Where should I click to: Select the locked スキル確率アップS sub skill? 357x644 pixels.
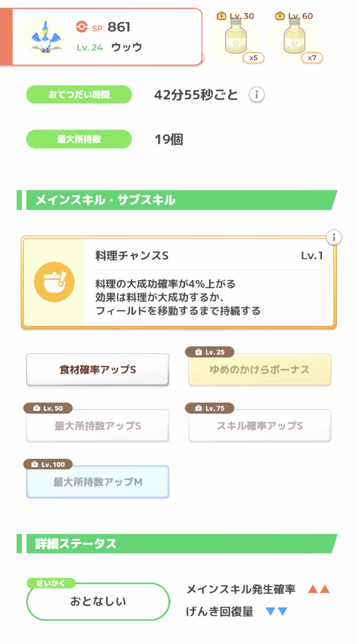click(x=260, y=426)
